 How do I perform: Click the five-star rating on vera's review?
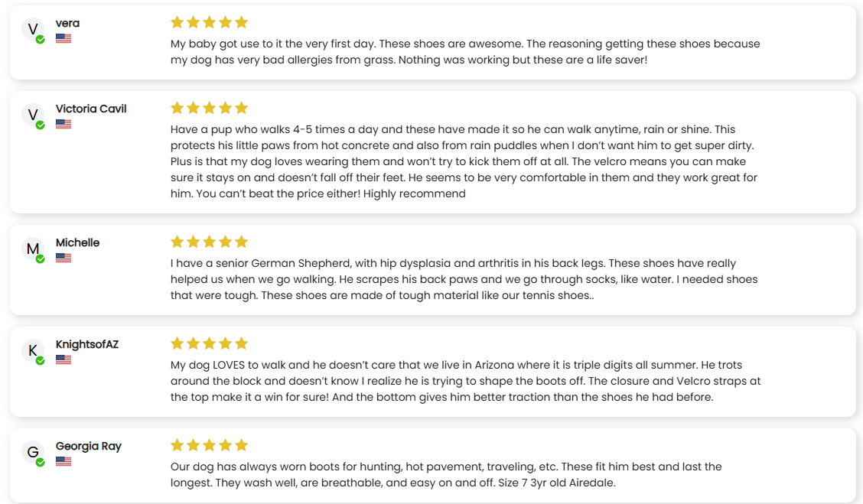pyautogui.click(x=209, y=22)
